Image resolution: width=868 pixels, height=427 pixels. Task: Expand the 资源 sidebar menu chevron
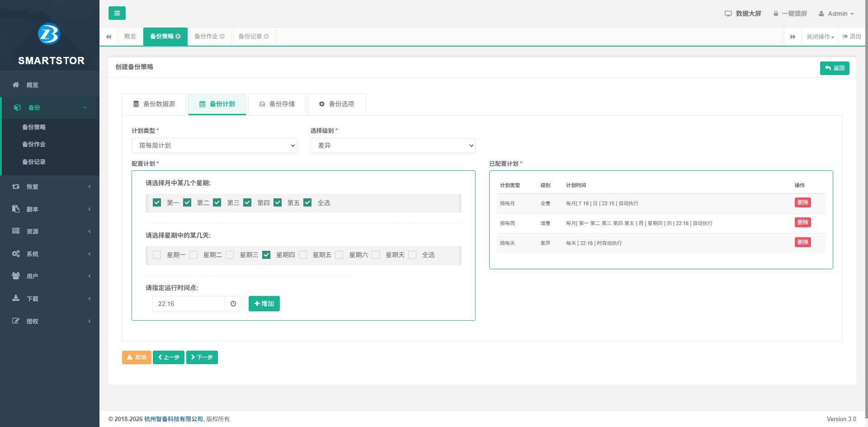(90, 231)
